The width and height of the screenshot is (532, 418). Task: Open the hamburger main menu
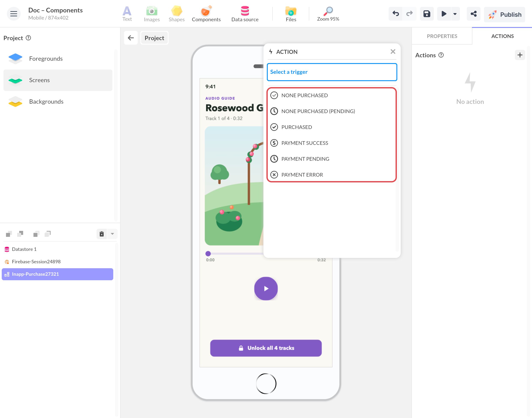coord(14,14)
